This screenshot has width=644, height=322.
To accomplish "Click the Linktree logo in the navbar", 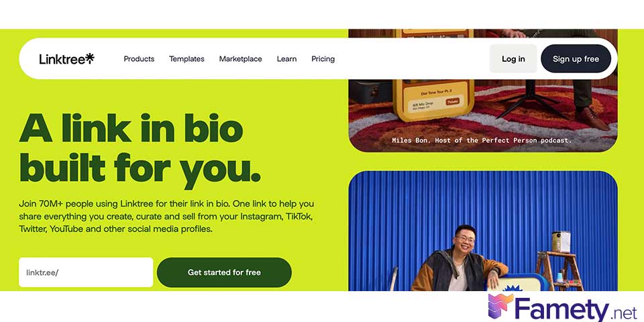I will coord(67,59).
